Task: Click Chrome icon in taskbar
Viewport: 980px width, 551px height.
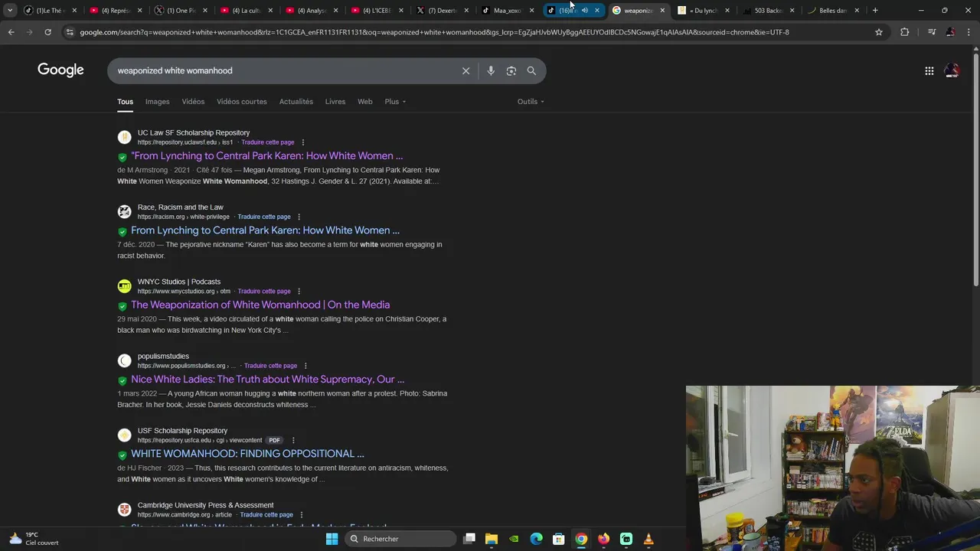Action: click(x=581, y=539)
